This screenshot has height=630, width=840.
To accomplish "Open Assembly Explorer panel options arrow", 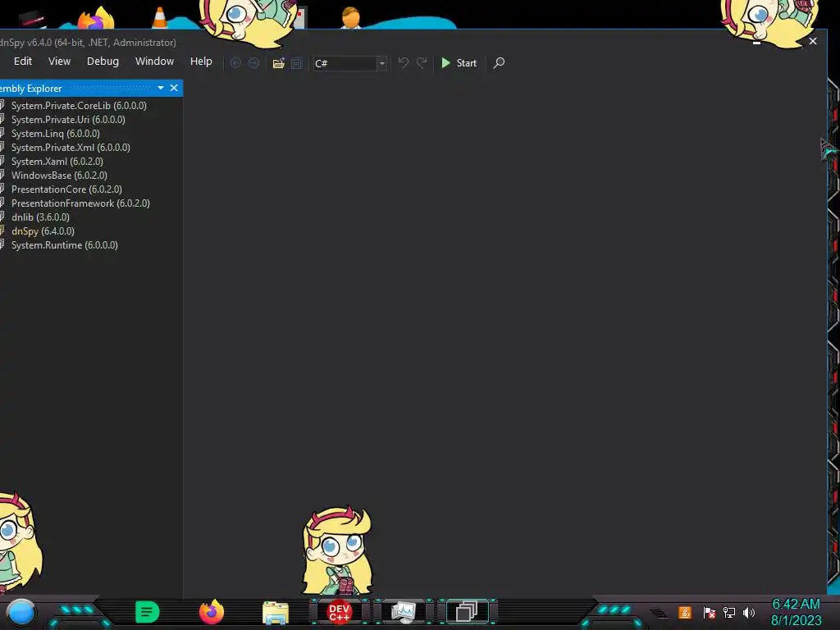I will point(161,88).
